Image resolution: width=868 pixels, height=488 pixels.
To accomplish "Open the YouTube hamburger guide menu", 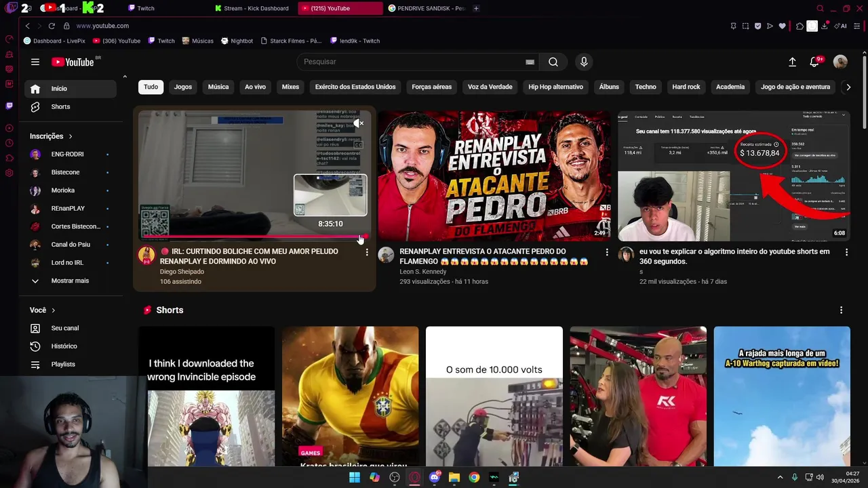I will click(35, 62).
